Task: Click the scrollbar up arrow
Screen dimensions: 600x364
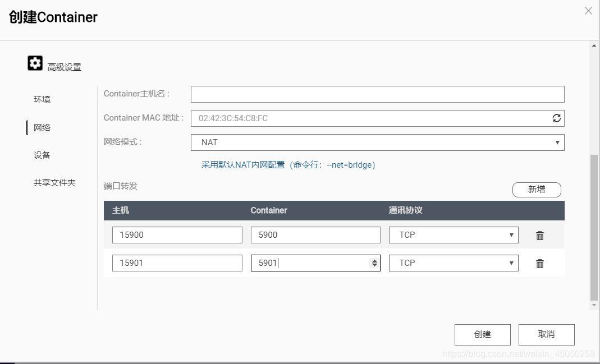Action: [594, 45]
